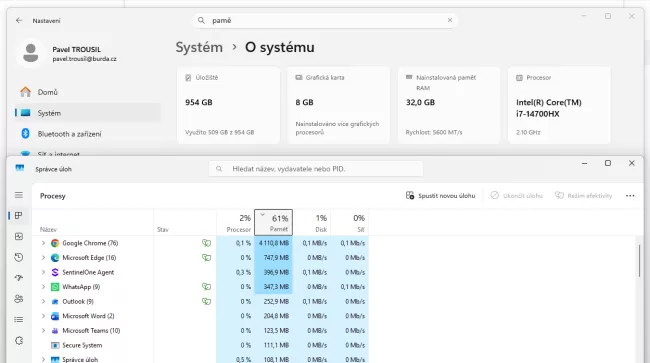The width and height of the screenshot is (650, 363).
Task: Open the Úložiště 954 GB card
Action: (228, 105)
